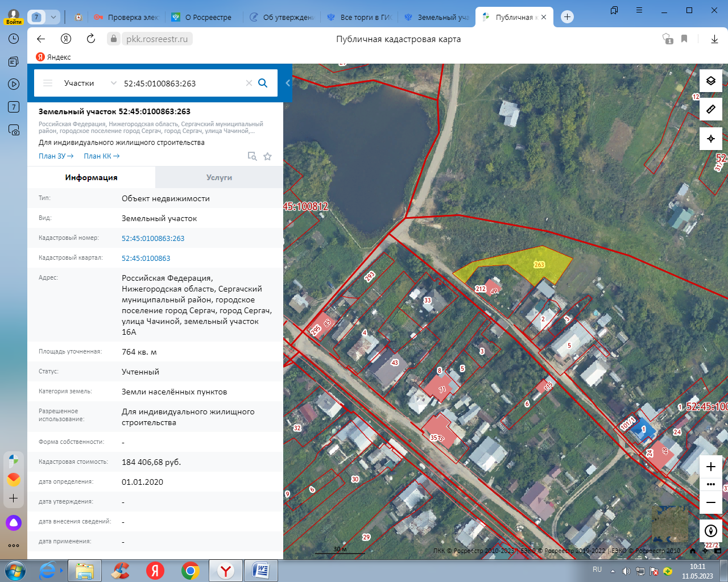This screenshot has height=582, width=728.
Task: Open cadastral quarter link 52:45:0100863
Action: (x=146, y=258)
